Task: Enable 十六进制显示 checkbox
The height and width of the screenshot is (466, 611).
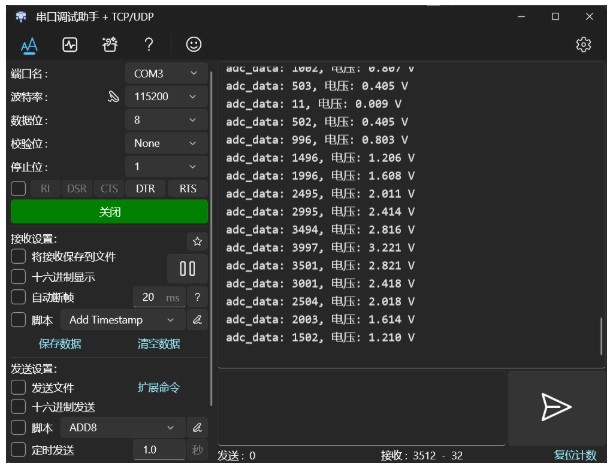Action: tap(19, 276)
